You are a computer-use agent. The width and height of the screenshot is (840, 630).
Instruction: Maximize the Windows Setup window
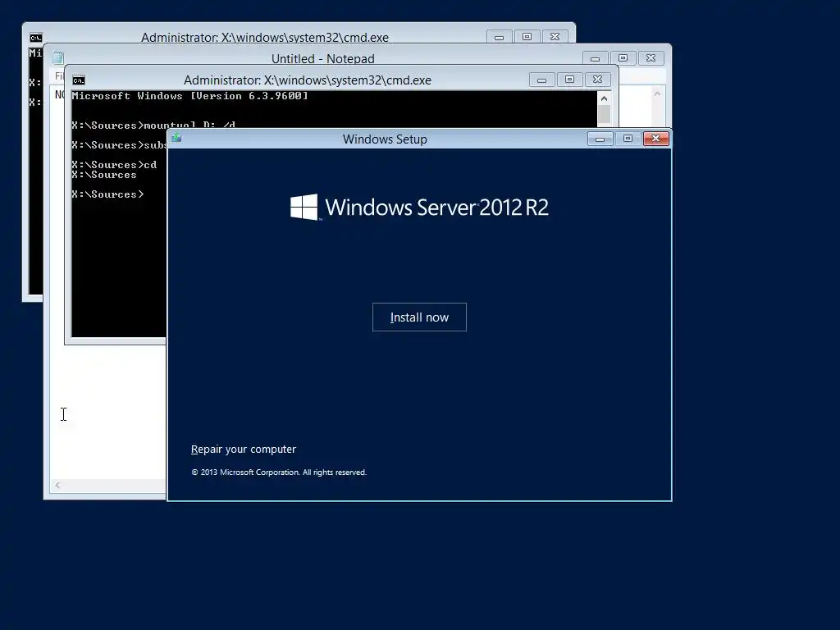tap(628, 139)
